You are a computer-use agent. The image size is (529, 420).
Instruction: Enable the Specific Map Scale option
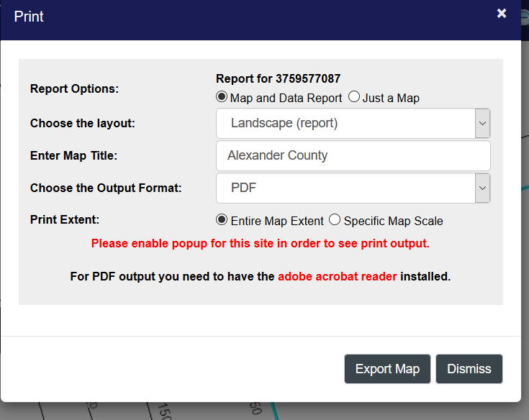click(335, 220)
